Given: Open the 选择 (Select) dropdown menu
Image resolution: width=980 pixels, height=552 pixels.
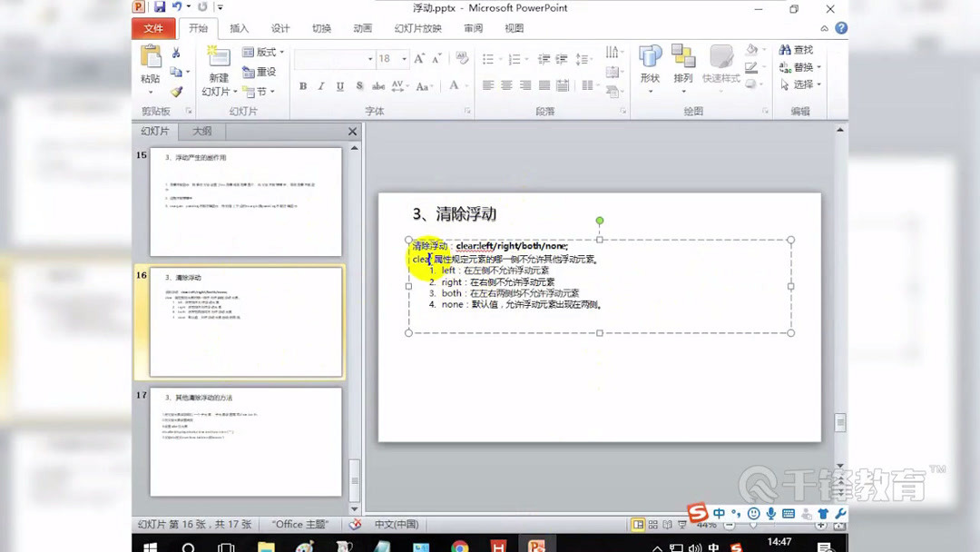Looking at the screenshot, I should click(797, 84).
